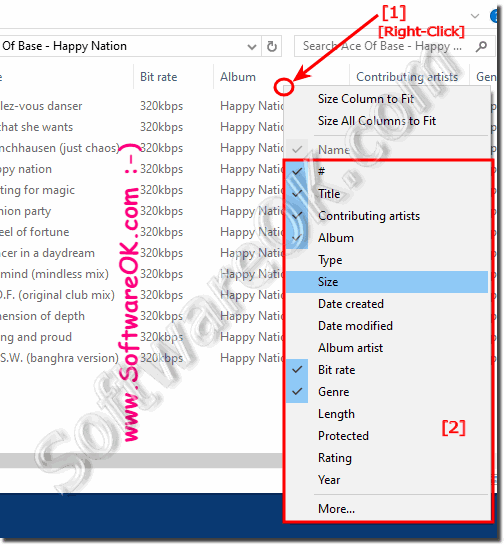Sort by Contributing artists column header
The image size is (504, 545).
(407, 76)
